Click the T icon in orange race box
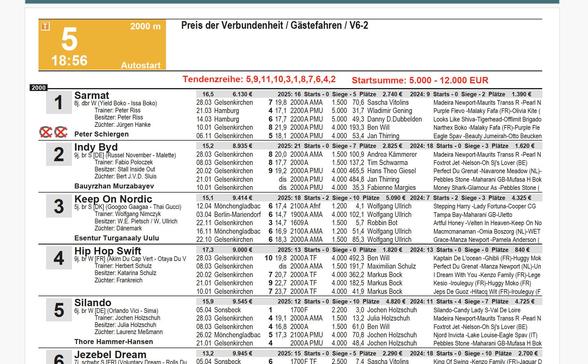 tap(45, 26)
